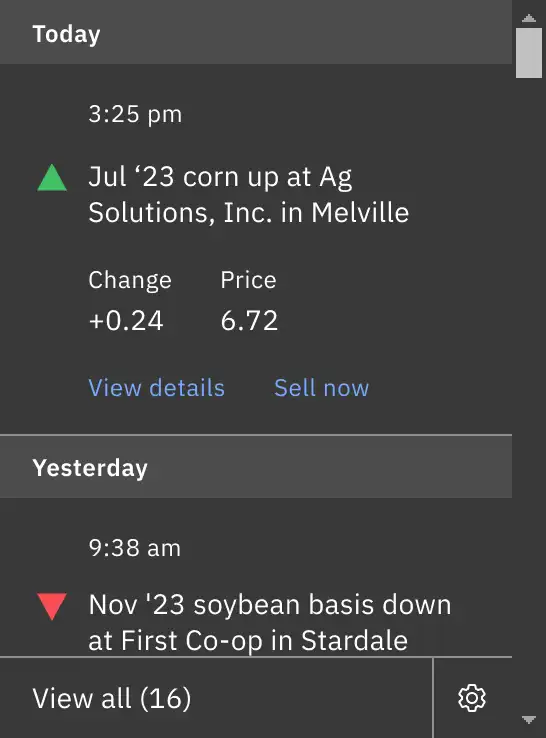Select Sell now link
Viewport: 546px width, 738px height.
(x=321, y=388)
